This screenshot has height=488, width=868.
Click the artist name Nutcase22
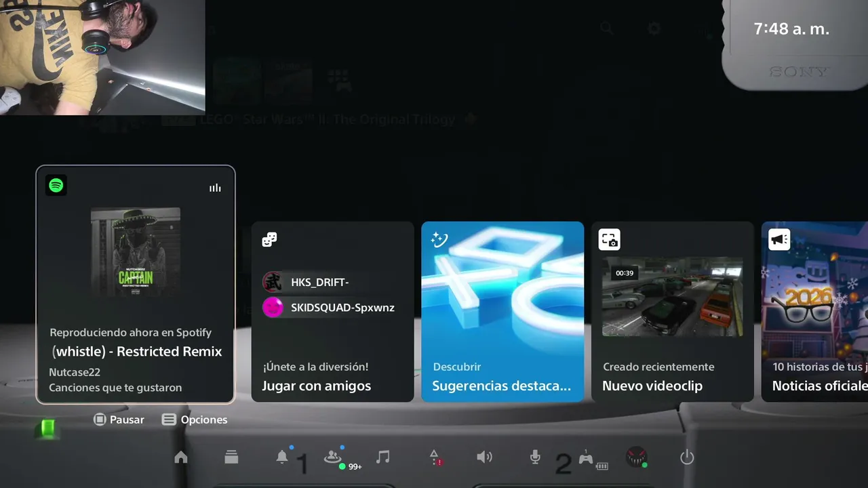click(75, 372)
